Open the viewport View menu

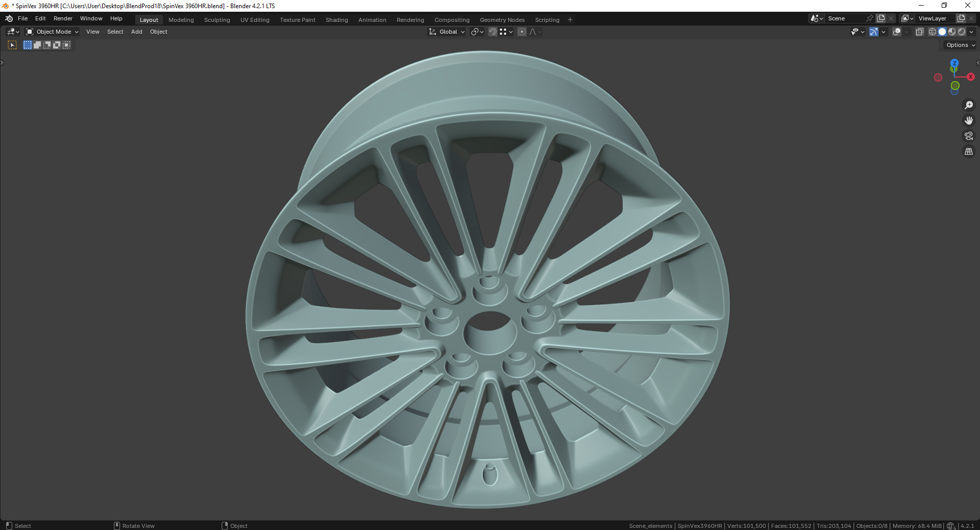pos(93,32)
